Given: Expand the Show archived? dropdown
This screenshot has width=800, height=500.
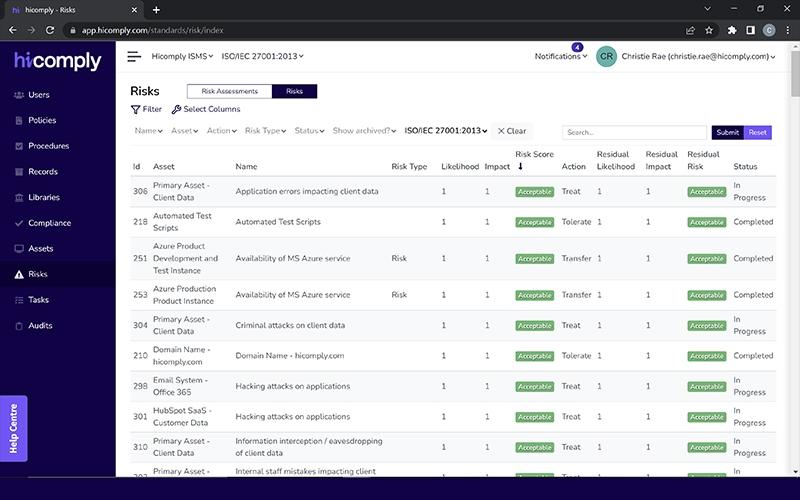Looking at the screenshot, I should [364, 131].
